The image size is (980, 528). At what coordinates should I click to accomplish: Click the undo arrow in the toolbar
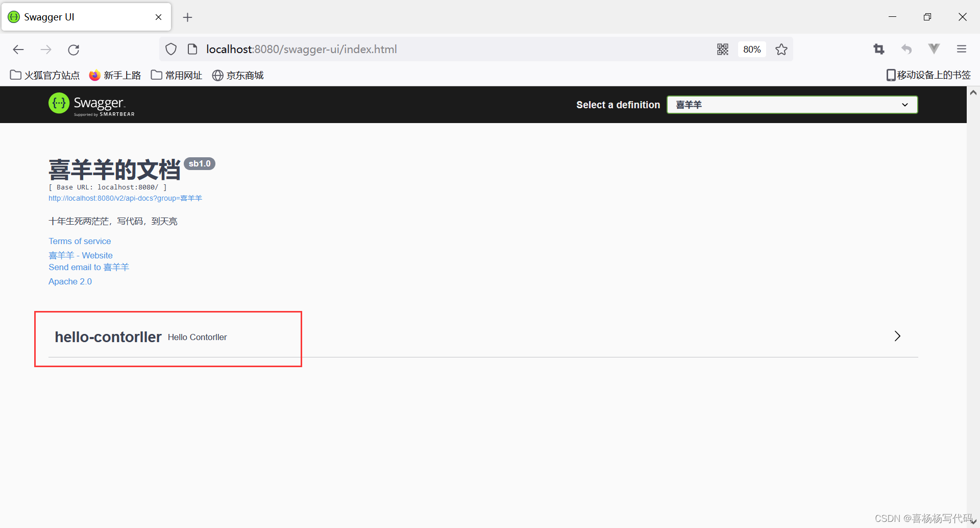pos(906,49)
